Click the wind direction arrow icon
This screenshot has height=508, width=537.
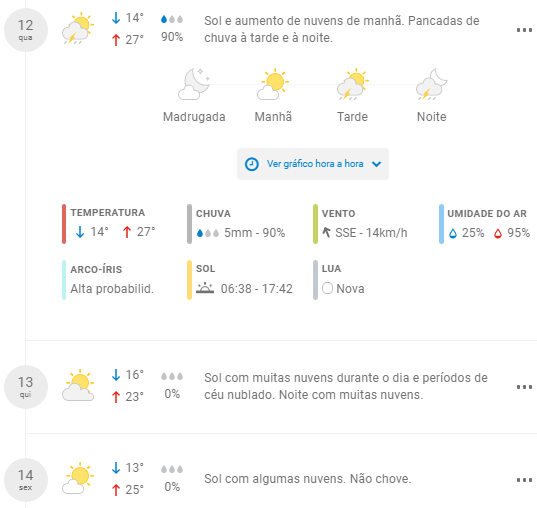click(x=326, y=233)
